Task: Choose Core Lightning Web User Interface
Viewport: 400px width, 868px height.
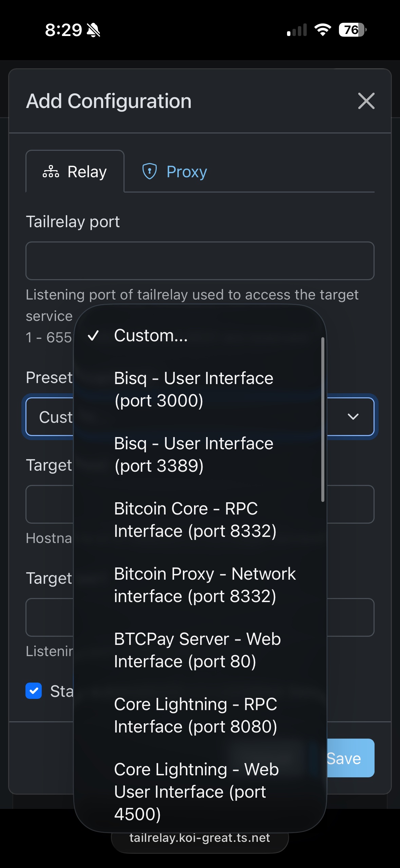Action: tap(196, 791)
